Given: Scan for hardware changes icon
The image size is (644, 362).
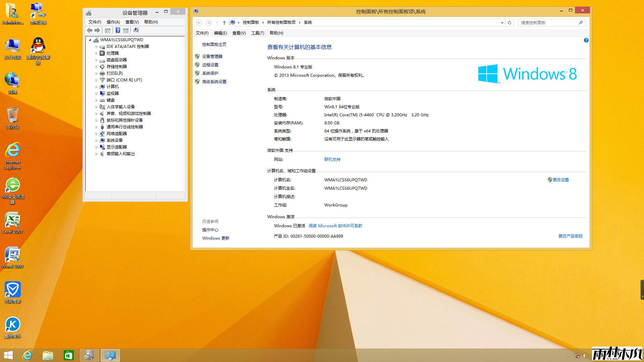Looking at the screenshot, I should (x=136, y=31).
